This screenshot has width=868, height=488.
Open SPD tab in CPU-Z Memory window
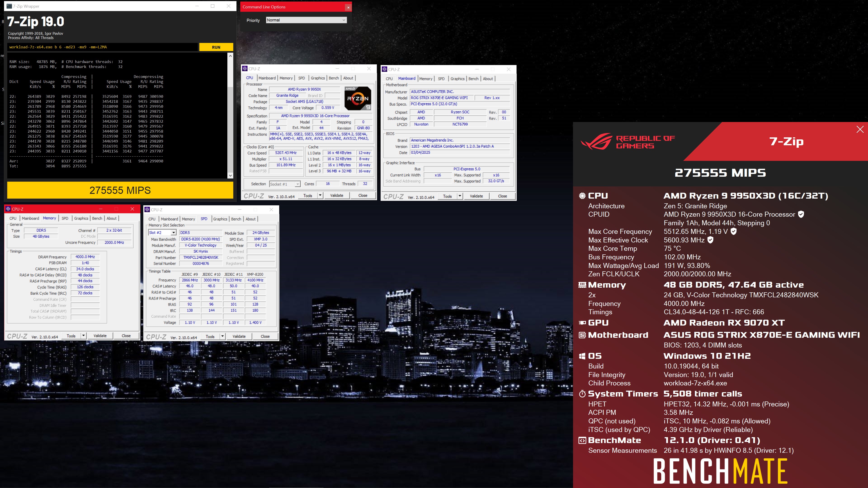tap(65, 218)
